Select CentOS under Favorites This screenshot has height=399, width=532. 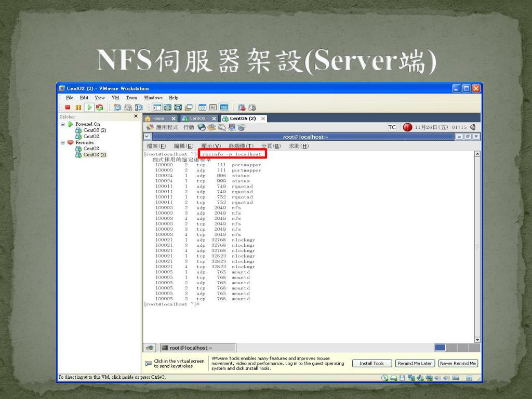[x=87, y=149]
